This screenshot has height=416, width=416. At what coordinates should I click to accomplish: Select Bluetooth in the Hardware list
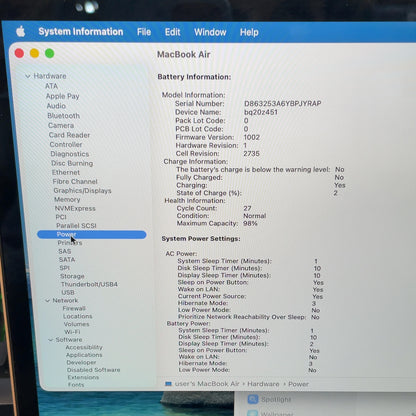tap(64, 116)
